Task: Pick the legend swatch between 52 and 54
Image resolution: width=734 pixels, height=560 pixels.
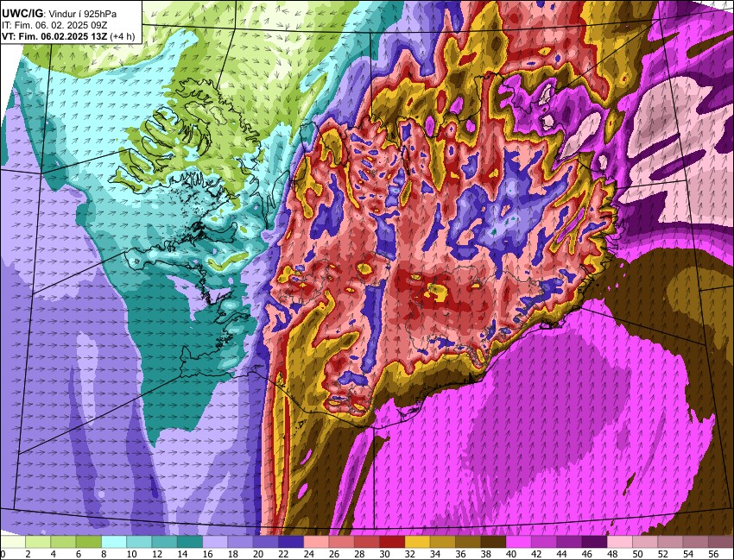Action: 670,542
